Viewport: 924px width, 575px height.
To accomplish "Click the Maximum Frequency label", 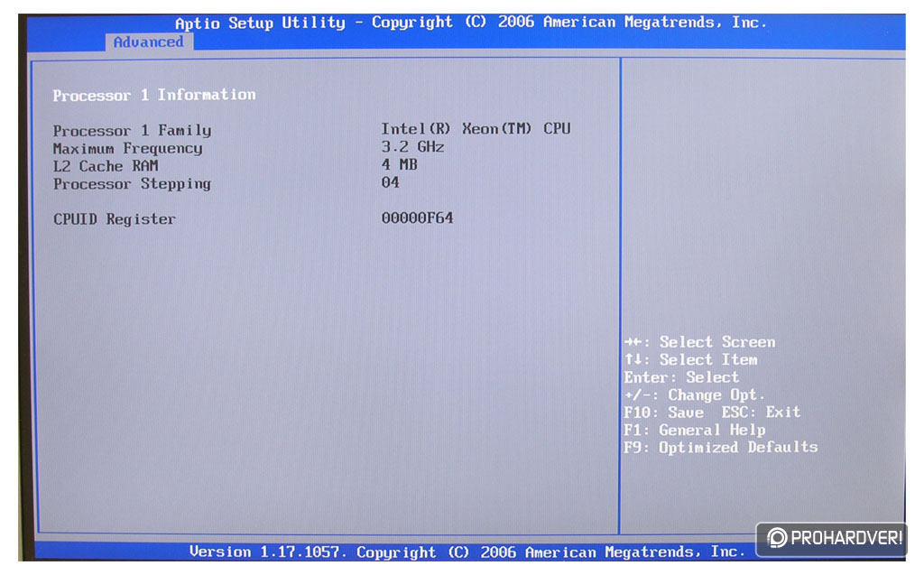I will tap(128, 148).
